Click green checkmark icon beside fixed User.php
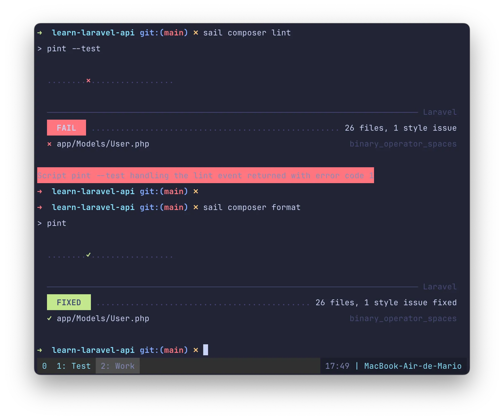 pos(49,318)
